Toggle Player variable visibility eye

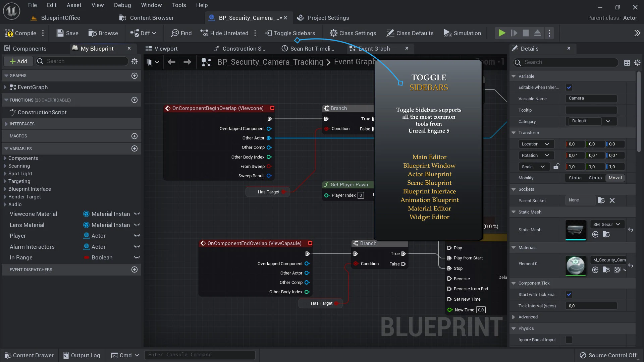[x=137, y=236]
